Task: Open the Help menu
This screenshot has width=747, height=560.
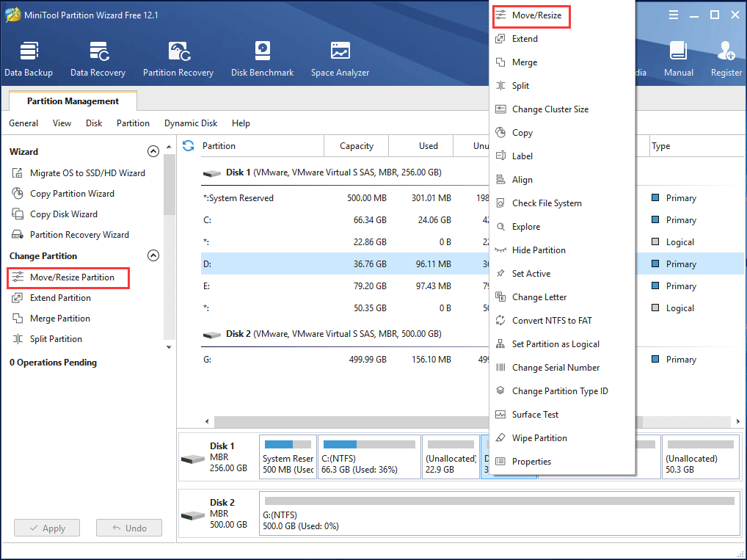Action: pyautogui.click(x=241, y=123)
